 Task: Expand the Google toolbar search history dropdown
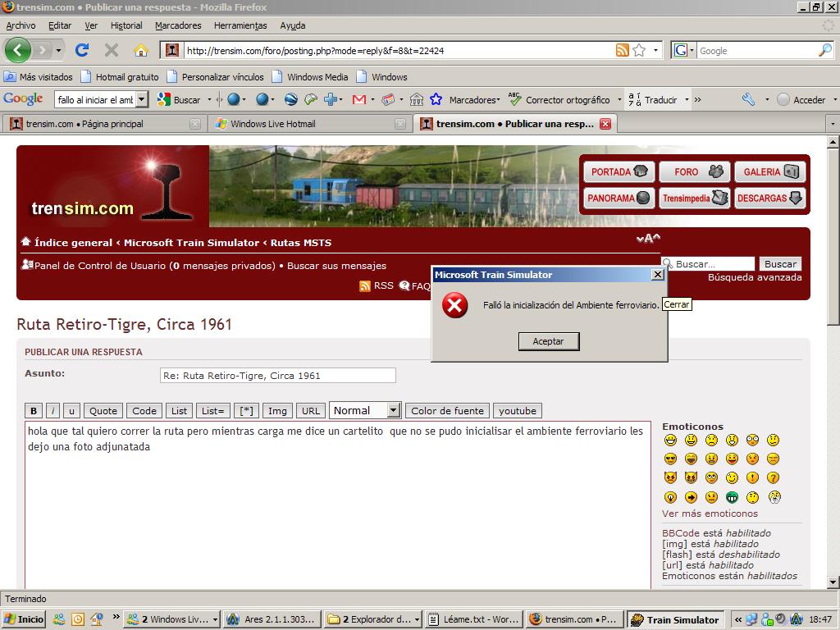pos(141,99)
